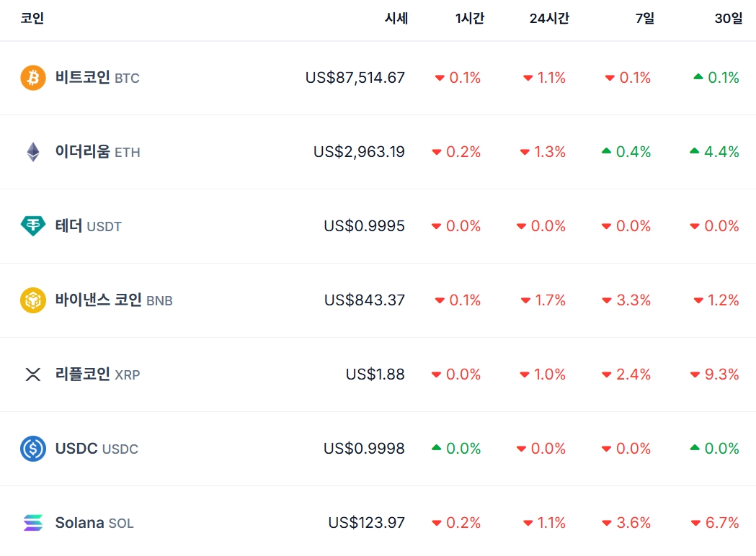Click the XRP logo icon
This screenshot has width=756, height=556.
(33, 375)
